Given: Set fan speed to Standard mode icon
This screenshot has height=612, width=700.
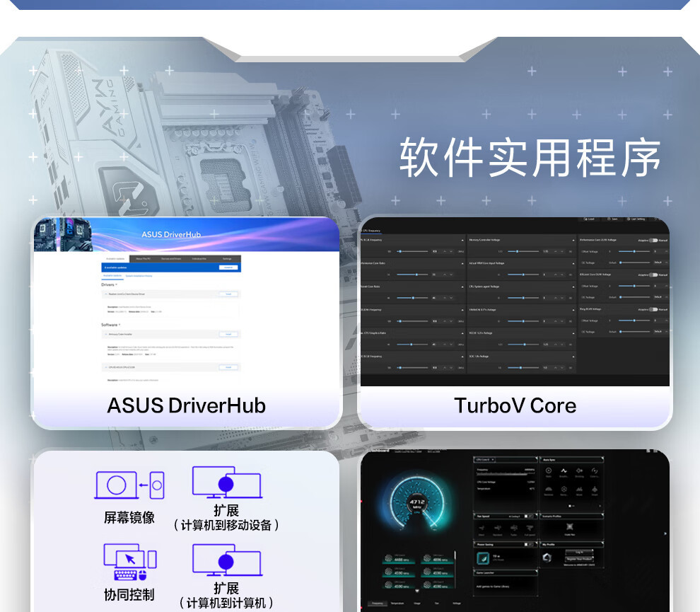Looking at the screenshot, I should tap(497, 529).
